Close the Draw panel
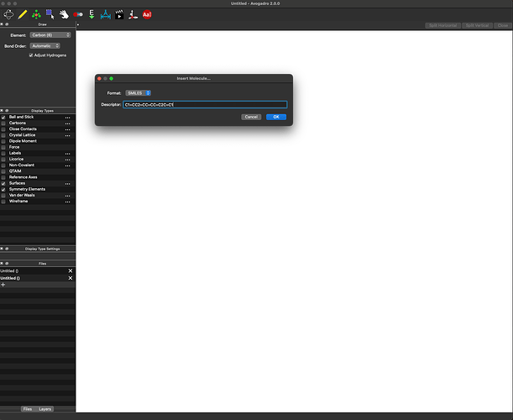The image size is (513, 420). click(2, 24)
